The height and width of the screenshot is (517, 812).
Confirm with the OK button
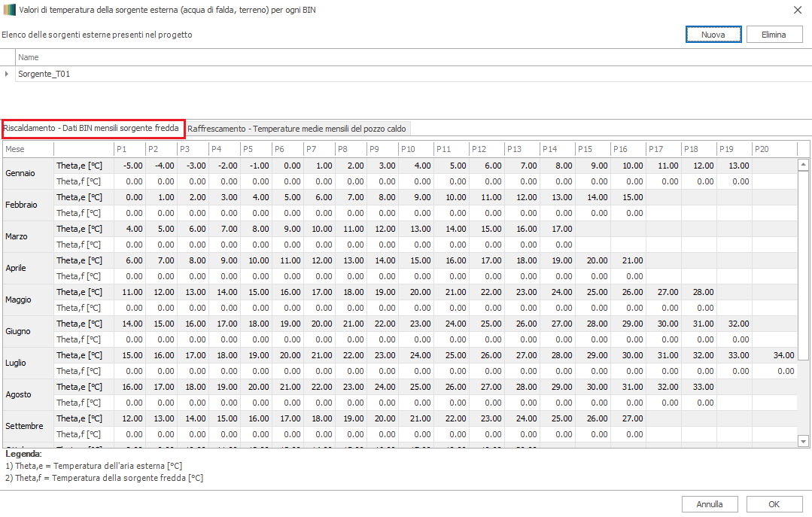coord(774,504)
